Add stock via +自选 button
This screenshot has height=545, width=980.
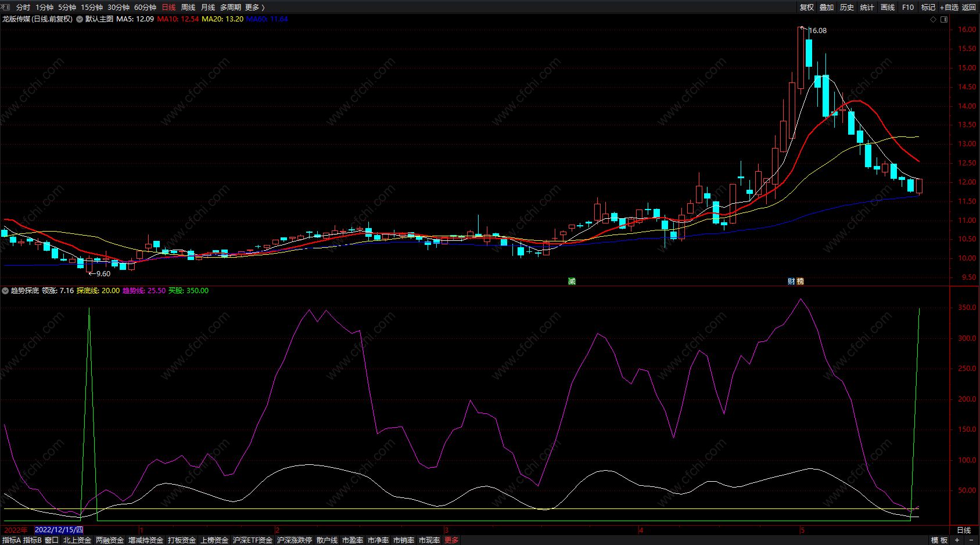949,8
